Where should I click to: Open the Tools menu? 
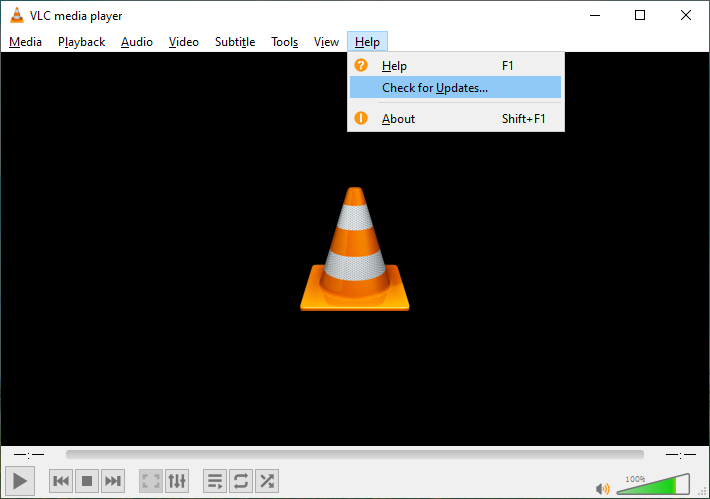pos(284,42)
